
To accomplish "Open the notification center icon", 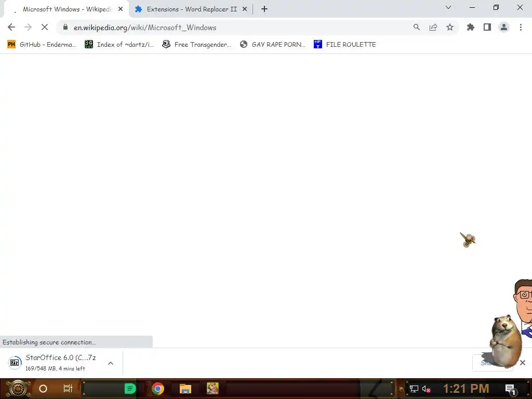I will [x=511, y=389].
